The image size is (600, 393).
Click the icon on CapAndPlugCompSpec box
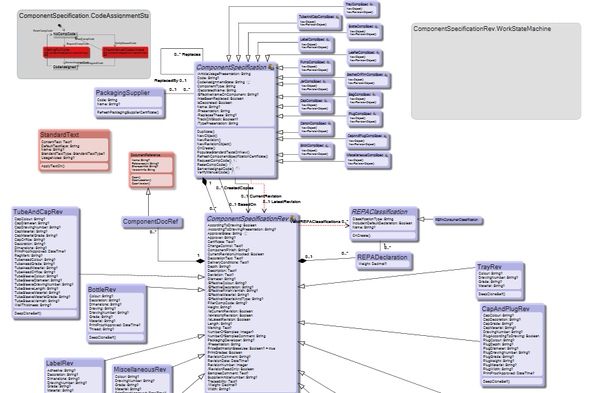[385, 136]
